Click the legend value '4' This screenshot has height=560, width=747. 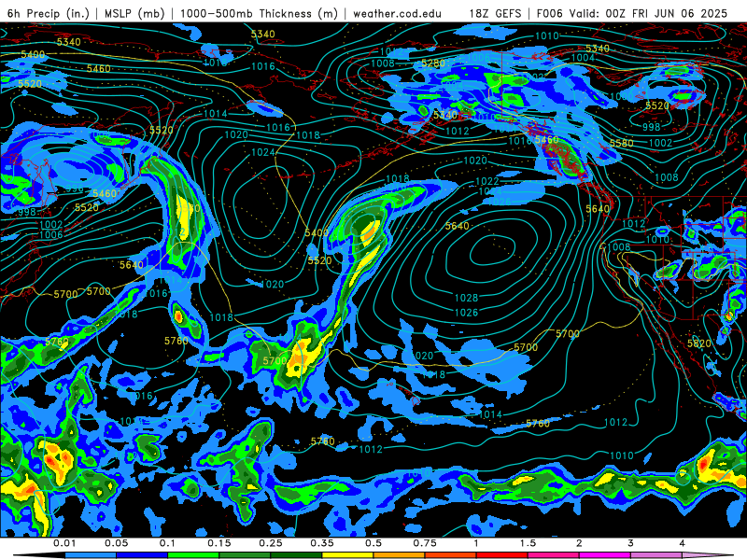(x=683, y=543)
